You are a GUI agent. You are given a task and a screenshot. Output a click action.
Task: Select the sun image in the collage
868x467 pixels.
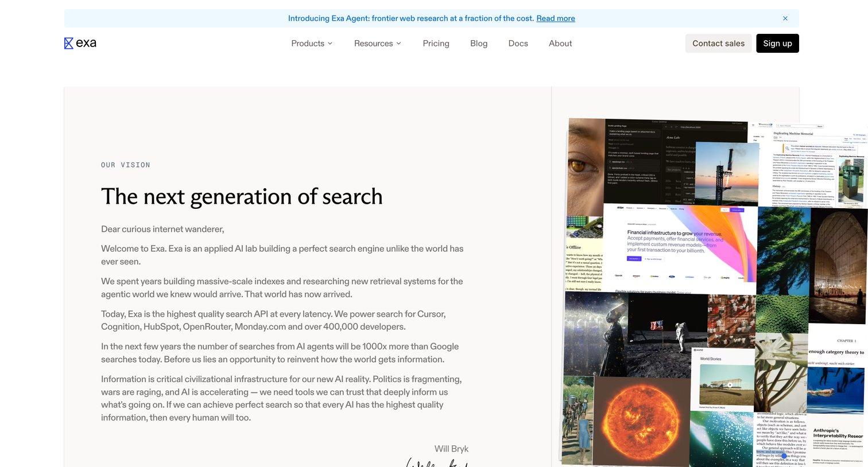642,421
